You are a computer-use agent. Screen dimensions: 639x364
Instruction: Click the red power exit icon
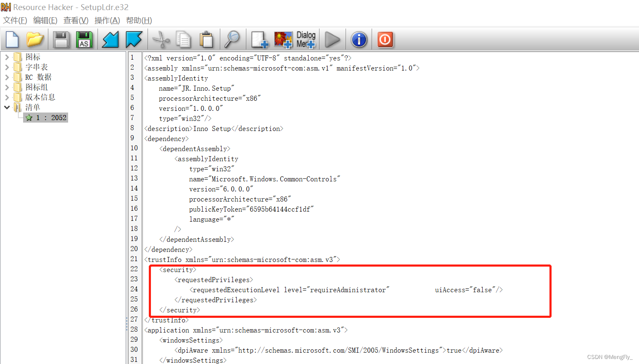tap(385, 39)
